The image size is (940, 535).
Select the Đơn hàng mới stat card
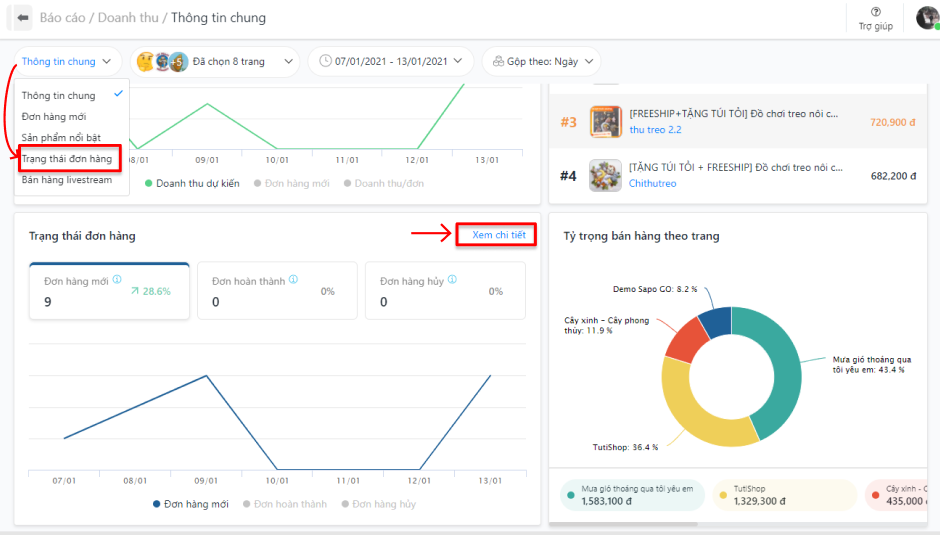[x=109, y=291]
